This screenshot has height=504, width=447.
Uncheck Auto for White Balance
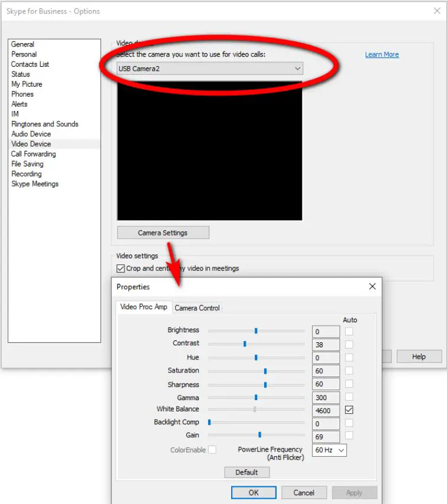click(349, 410)
